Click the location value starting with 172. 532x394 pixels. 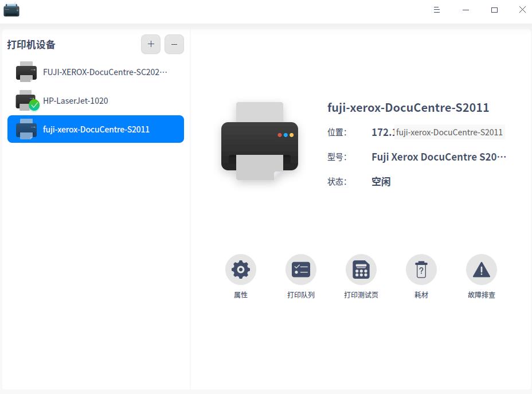(383, 132)
